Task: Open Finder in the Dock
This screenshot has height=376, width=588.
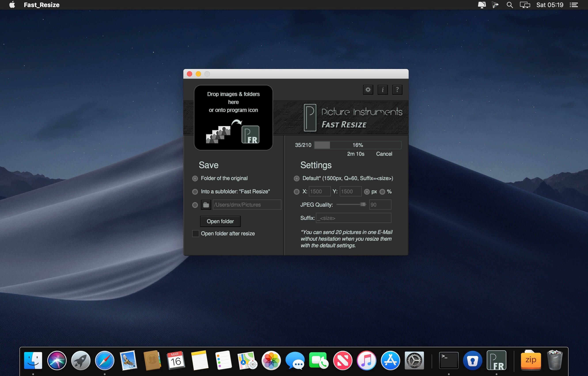Action: click(33, 360)
